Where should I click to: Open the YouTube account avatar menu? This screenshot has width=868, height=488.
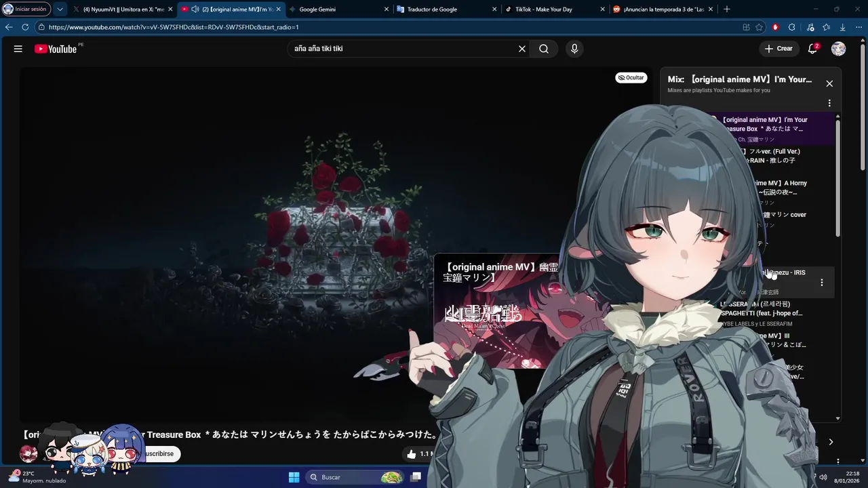click(x=838, y=49)
